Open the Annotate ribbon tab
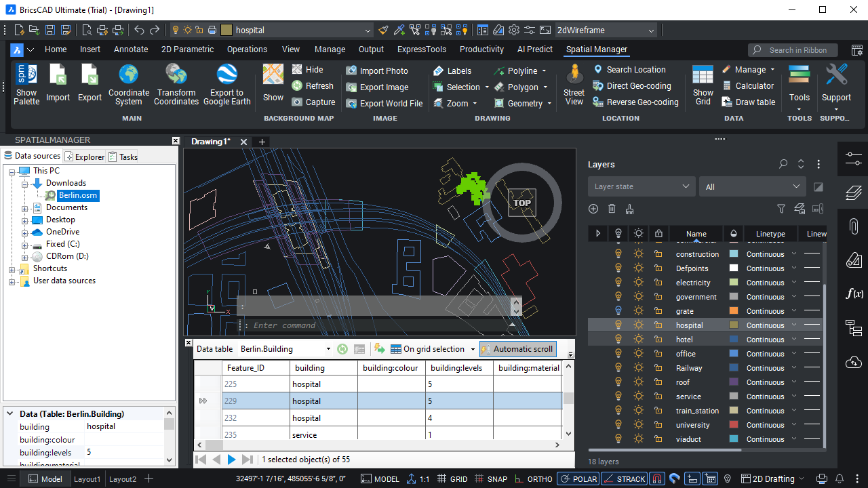The width and height of the screenshot is (868, 488). coord(131,49)
